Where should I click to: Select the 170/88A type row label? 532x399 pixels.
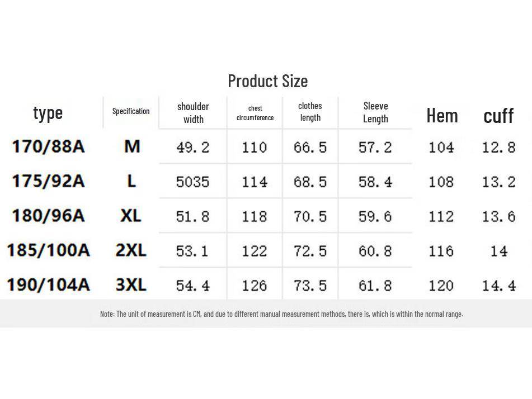(x=48, y=146)
